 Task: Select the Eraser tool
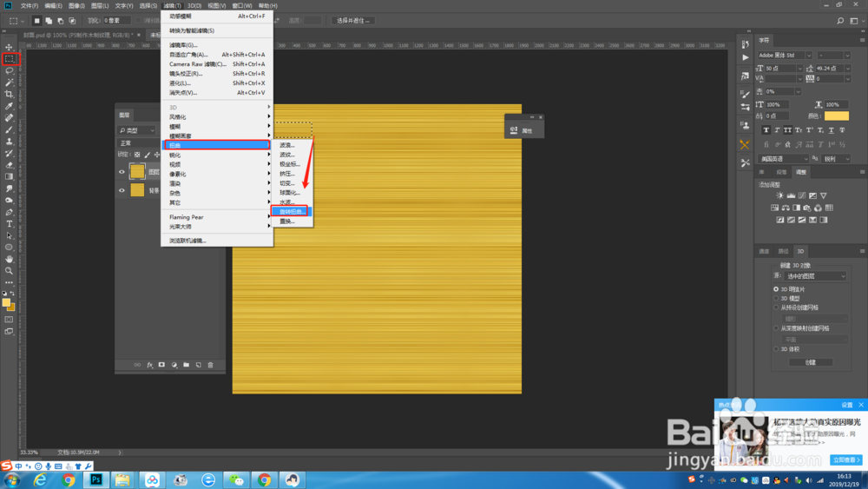(x=9, y=165)
